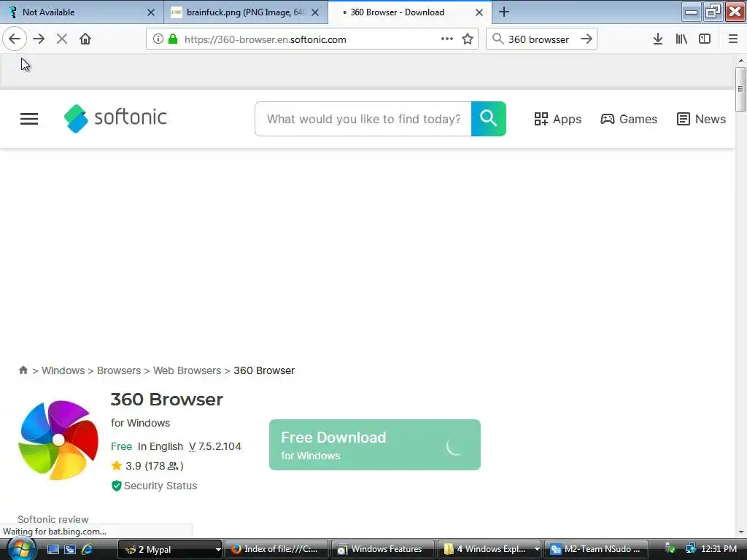Image resolution: width=747 pixels, height=560 pixels.
Task: Click version V 7.5.2.104 text
Action: pos(215,446)
